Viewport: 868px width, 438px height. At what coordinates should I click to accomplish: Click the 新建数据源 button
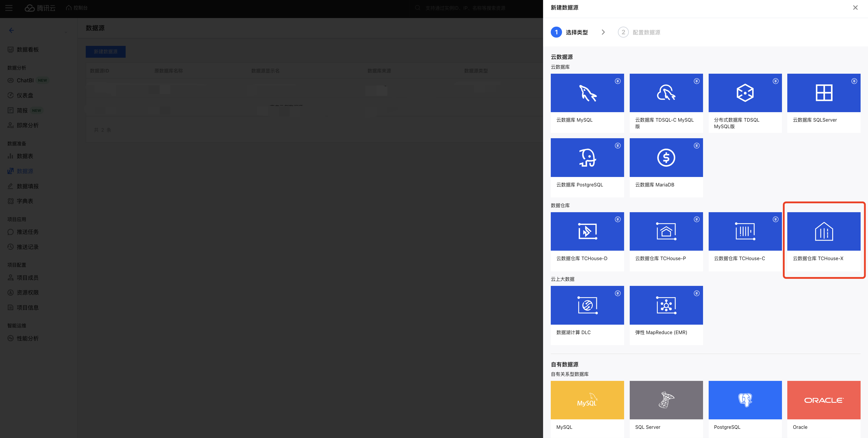coord(106,51)
